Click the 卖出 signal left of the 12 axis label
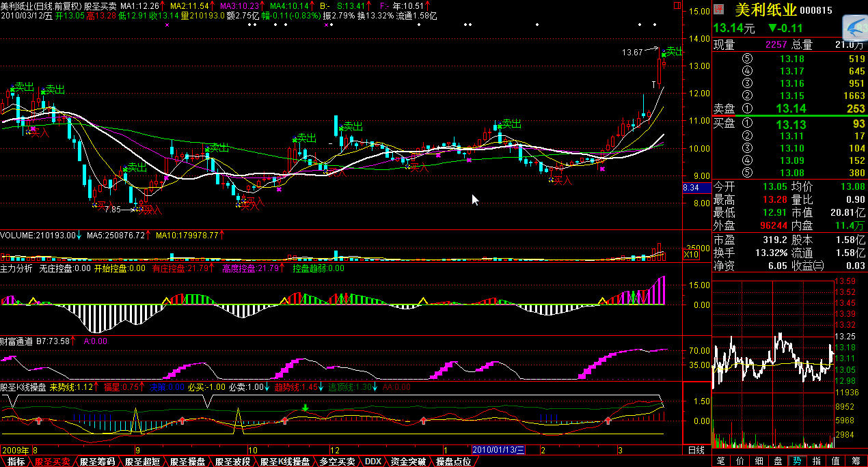Viewport: 868px width, 467px height. point(306,138)
